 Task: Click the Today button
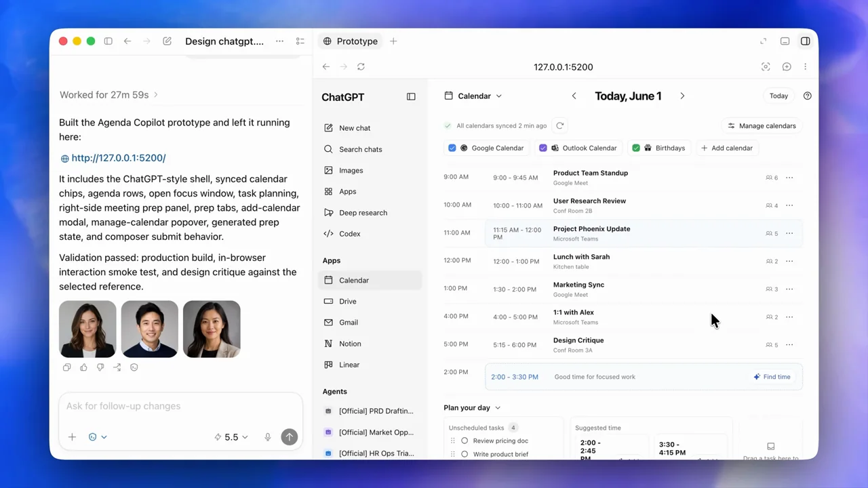tap(778, 96)
